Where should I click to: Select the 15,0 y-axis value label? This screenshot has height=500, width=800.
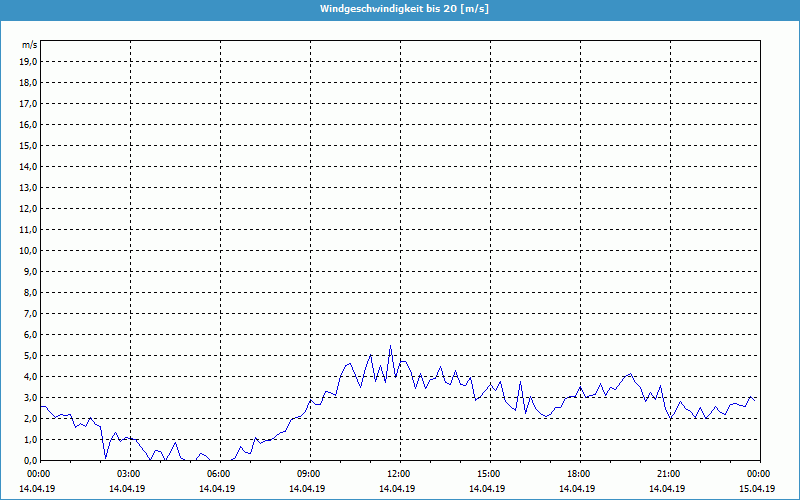tap(29, 145)
